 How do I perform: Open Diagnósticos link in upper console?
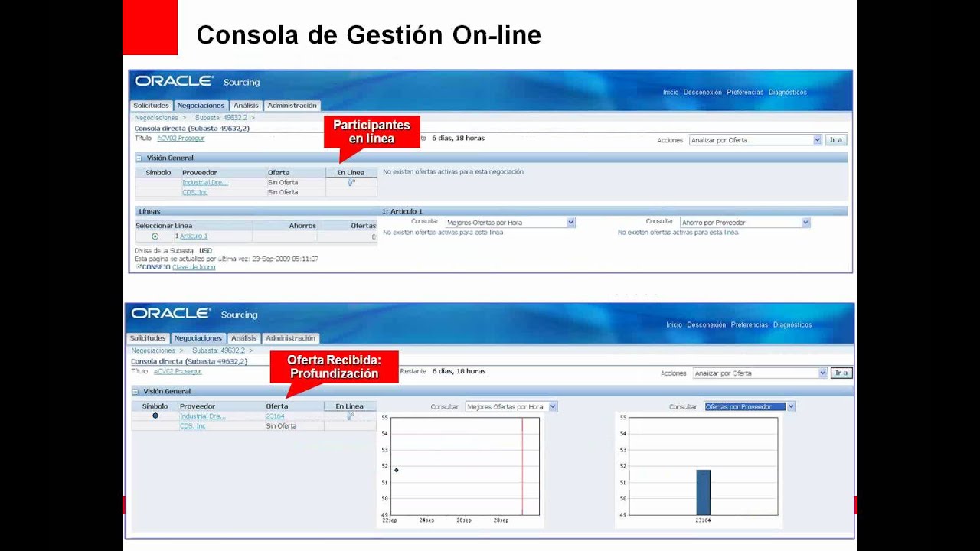[x=788, y=93]
